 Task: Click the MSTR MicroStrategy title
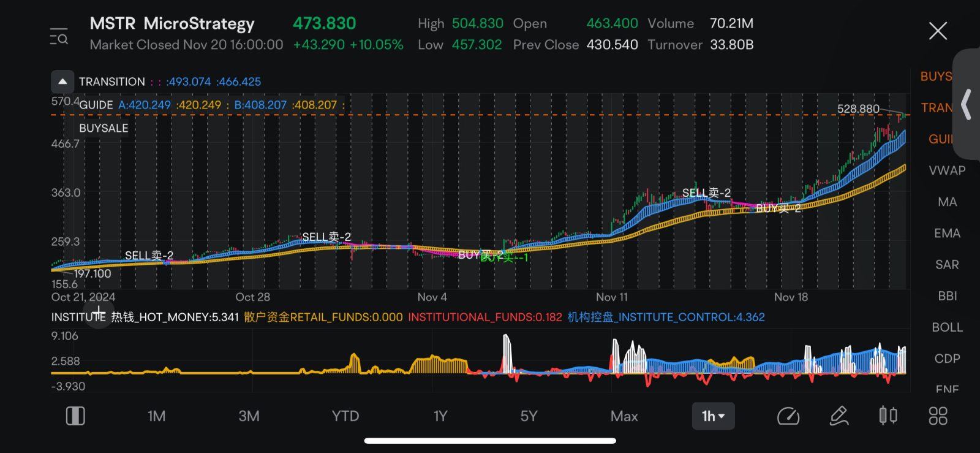pos(172,23)
